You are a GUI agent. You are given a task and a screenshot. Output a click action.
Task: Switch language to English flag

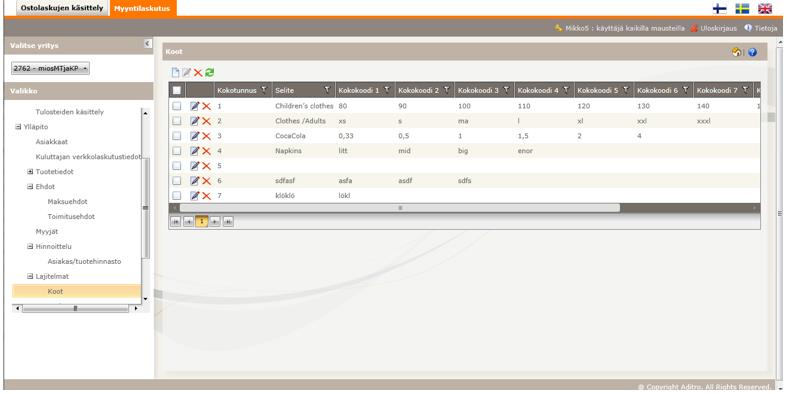(x=765, y=9)
